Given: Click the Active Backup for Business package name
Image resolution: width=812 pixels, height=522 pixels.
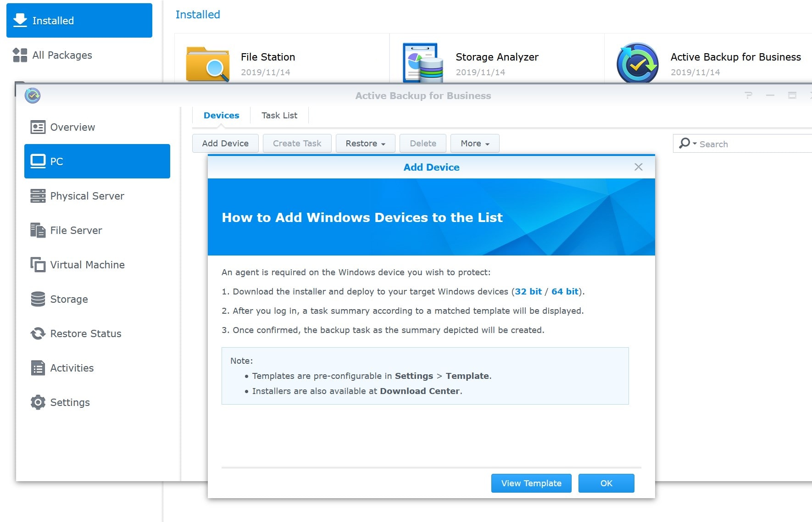Looking at the screenshot, I should click(x=735, y=57).
